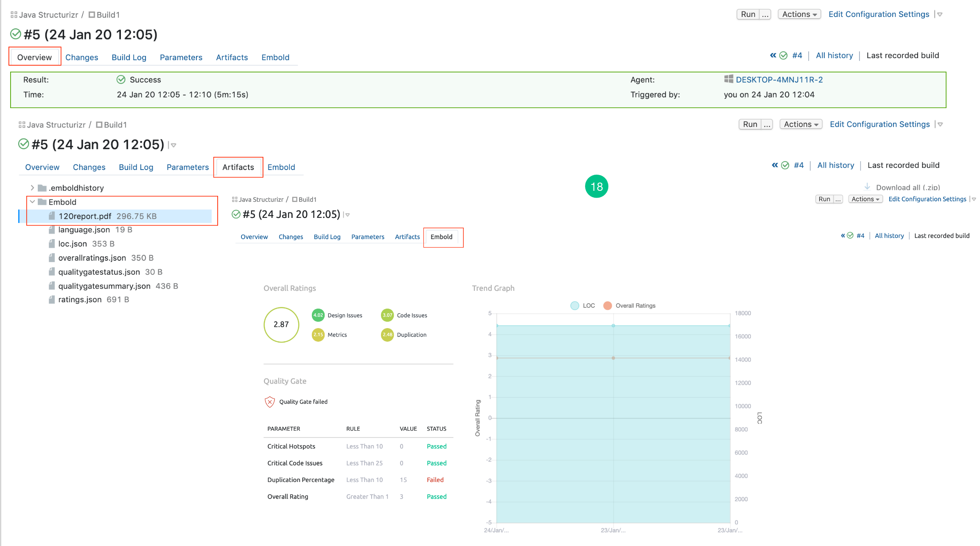Toggle the LOC series in the trend graph legend
Image resolution: width=980 pixels, height=546 pixels.
coord(583,306)
